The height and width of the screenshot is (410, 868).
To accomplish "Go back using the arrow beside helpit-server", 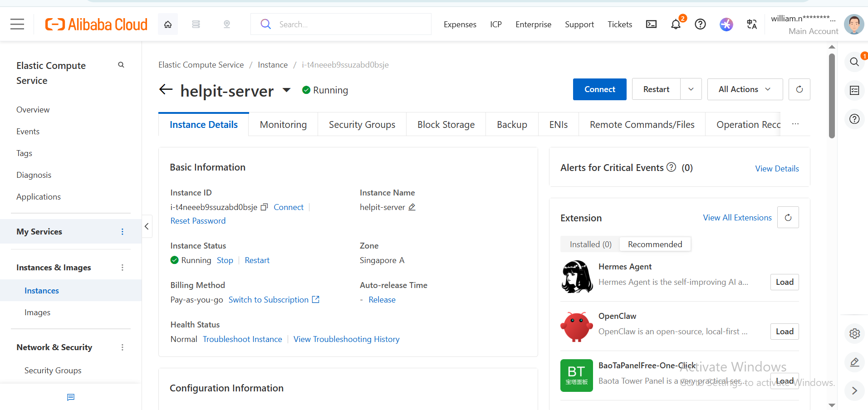I will (166, 89).
